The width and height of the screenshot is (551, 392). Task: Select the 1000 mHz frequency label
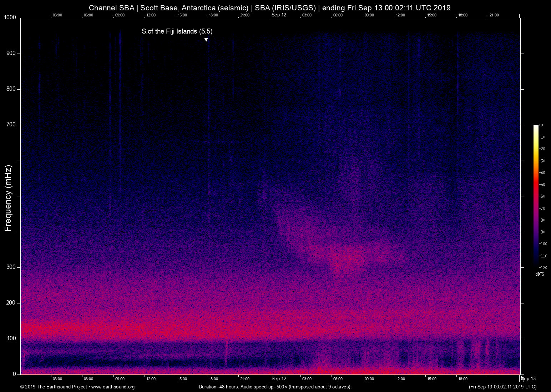tap(10, 17)
